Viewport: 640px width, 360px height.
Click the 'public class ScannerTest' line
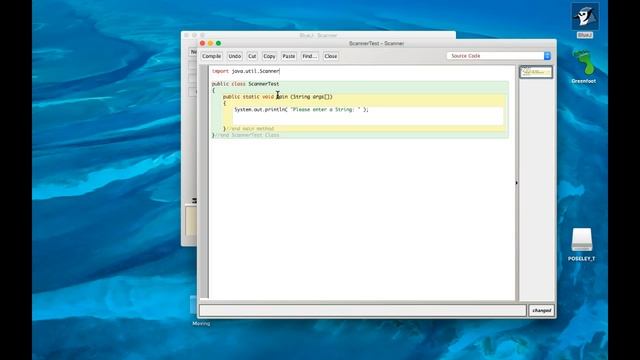245,84
